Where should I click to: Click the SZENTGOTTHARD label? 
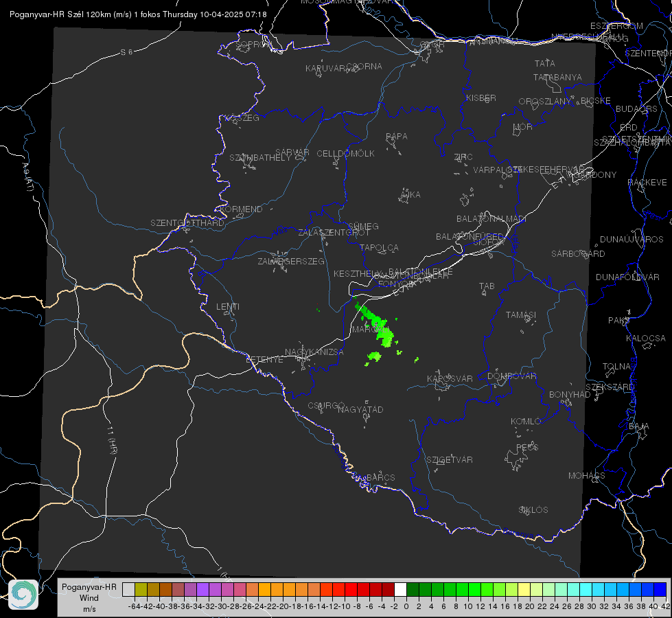click(x=187, y=223)
